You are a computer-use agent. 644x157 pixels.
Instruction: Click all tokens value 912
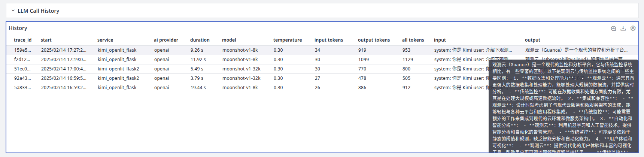pos(407,88)
